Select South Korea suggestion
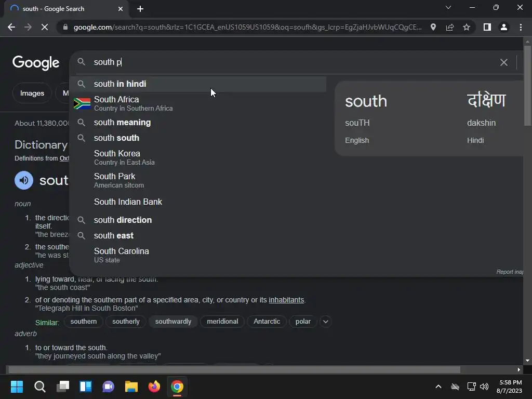Screen dimensions: 532x399 (x=198, y=158)
